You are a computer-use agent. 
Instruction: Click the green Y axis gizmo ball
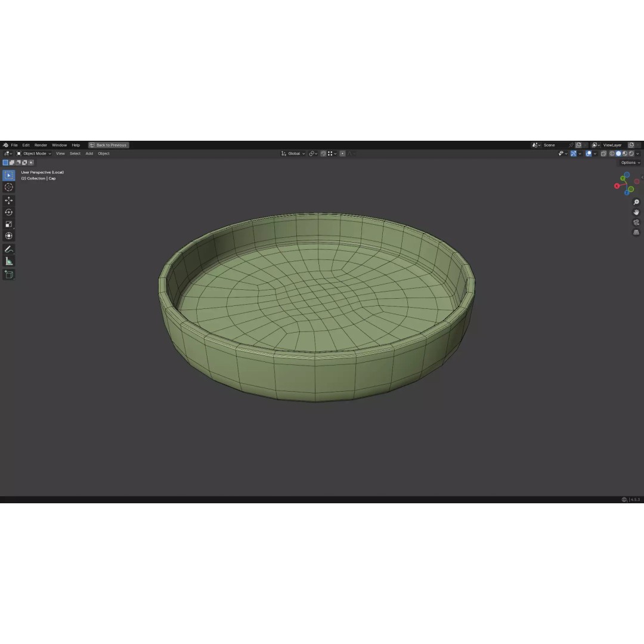[x=623, y=178]
